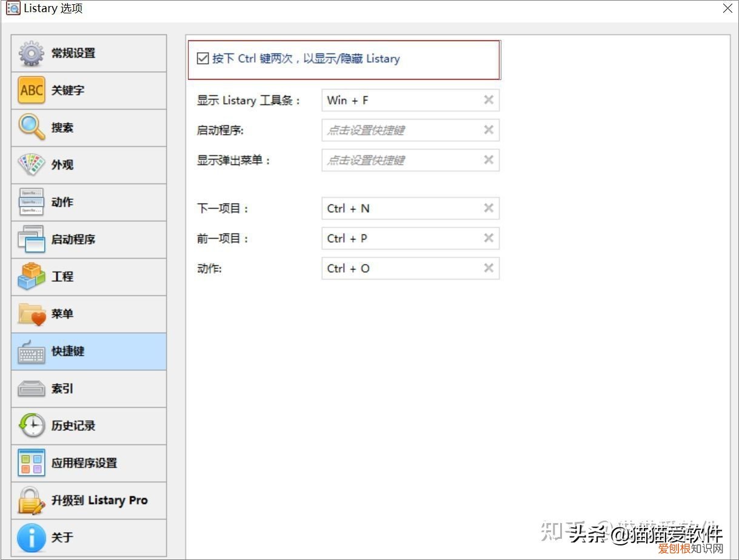
Task: Click the clock icon for 历史记录
Action: [31, 425]
